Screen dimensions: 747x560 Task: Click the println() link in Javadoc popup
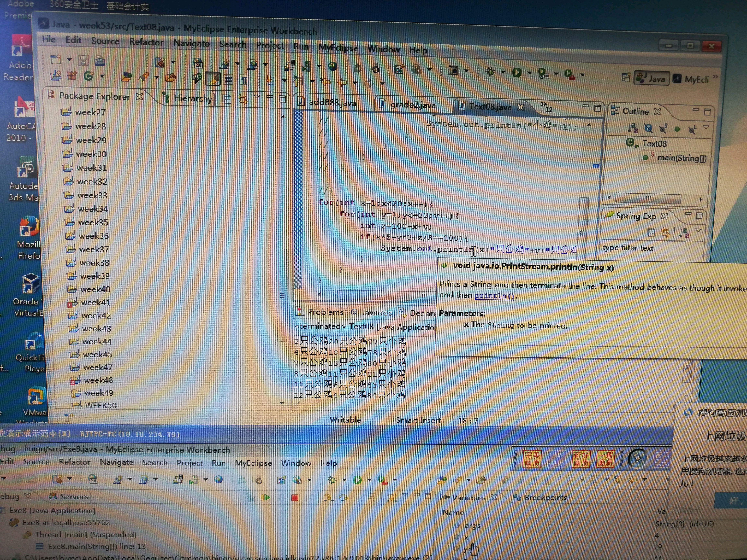coord(494,296)
